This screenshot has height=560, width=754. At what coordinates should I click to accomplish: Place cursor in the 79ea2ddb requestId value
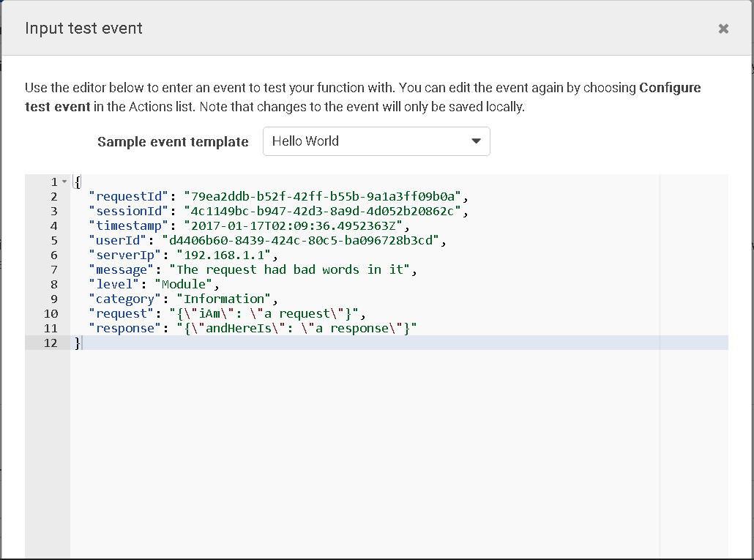(323, 197)
